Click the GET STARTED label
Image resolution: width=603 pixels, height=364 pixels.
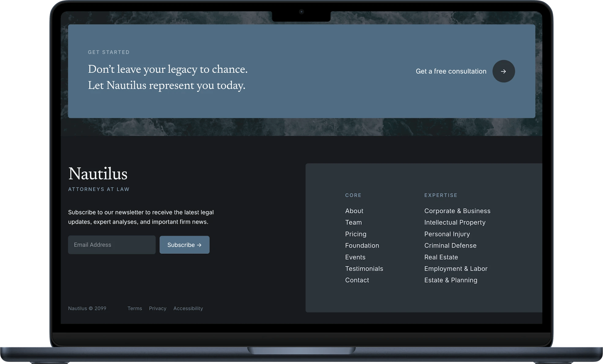click(x=109, y=52)
